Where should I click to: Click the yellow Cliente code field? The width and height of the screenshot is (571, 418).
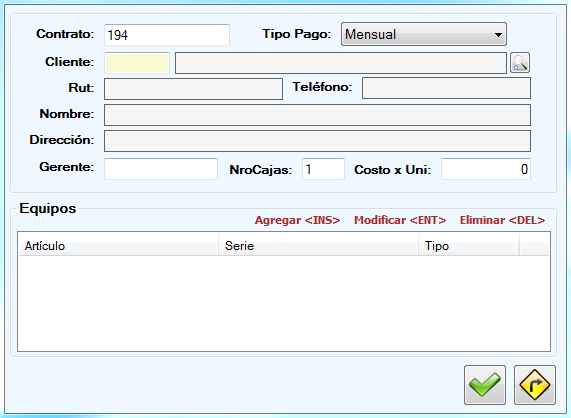[137, 63]
